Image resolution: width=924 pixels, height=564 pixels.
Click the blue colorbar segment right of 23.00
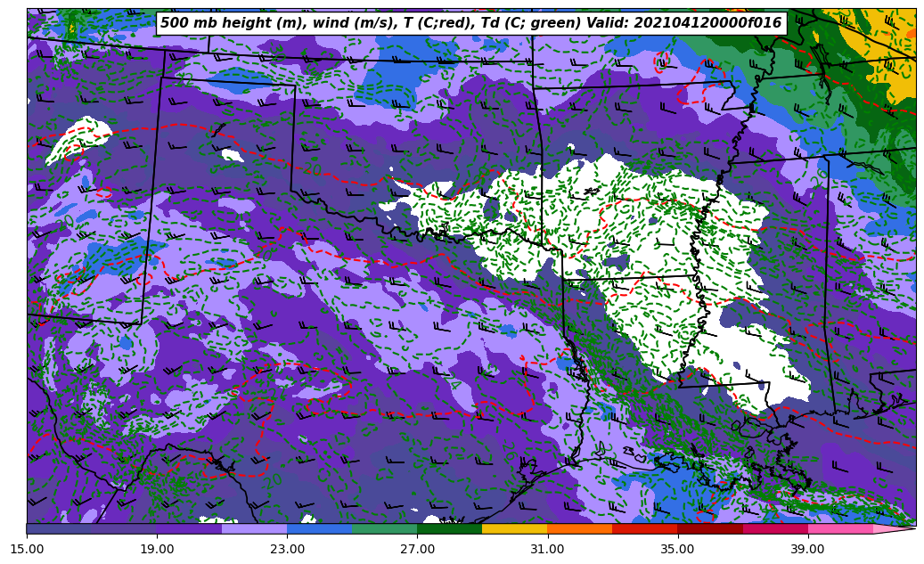(x=319, y=528)
